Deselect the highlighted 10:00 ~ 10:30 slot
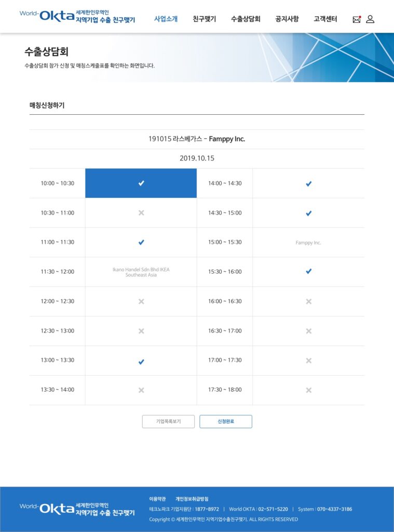The image size is (394, 532). pyautogui.click(x=141, y=183)
